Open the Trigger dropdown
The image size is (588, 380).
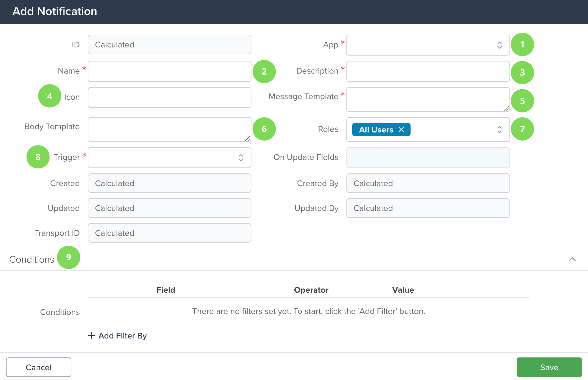pyautogui.click(x=170, y=158)
